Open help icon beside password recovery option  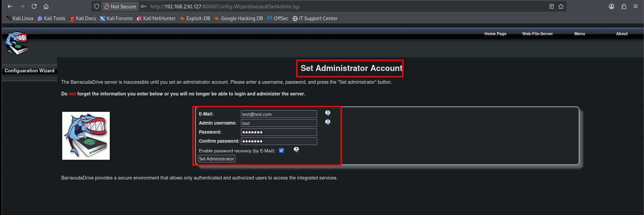tap(296, 150)
